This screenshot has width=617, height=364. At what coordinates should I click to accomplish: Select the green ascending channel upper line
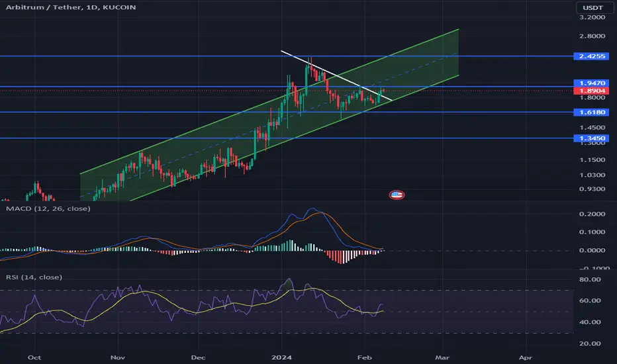pyautogui.click(x=269, y=101)
